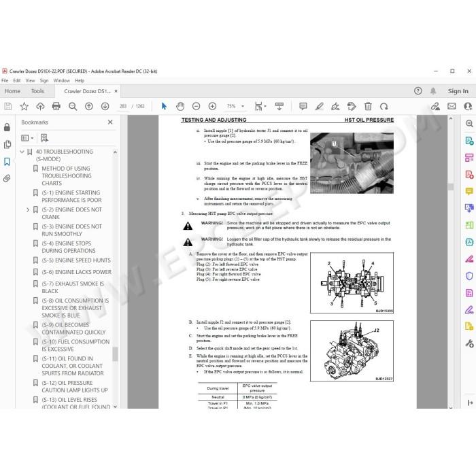Print the document

point(56,106)
